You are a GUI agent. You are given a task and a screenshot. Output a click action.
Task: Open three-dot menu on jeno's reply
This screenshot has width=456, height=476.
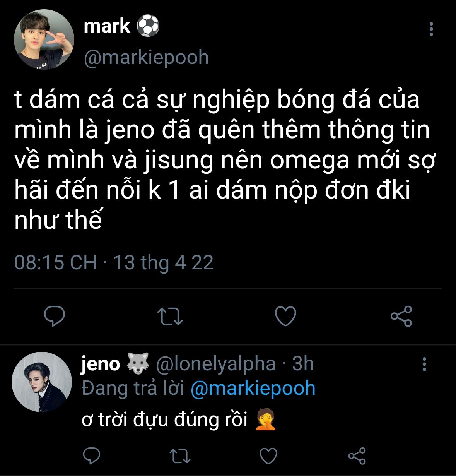(x=425, y=364)
